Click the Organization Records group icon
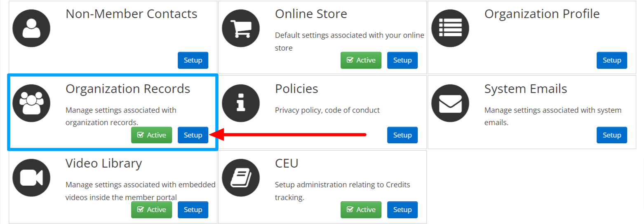 [x=31, y=103]
